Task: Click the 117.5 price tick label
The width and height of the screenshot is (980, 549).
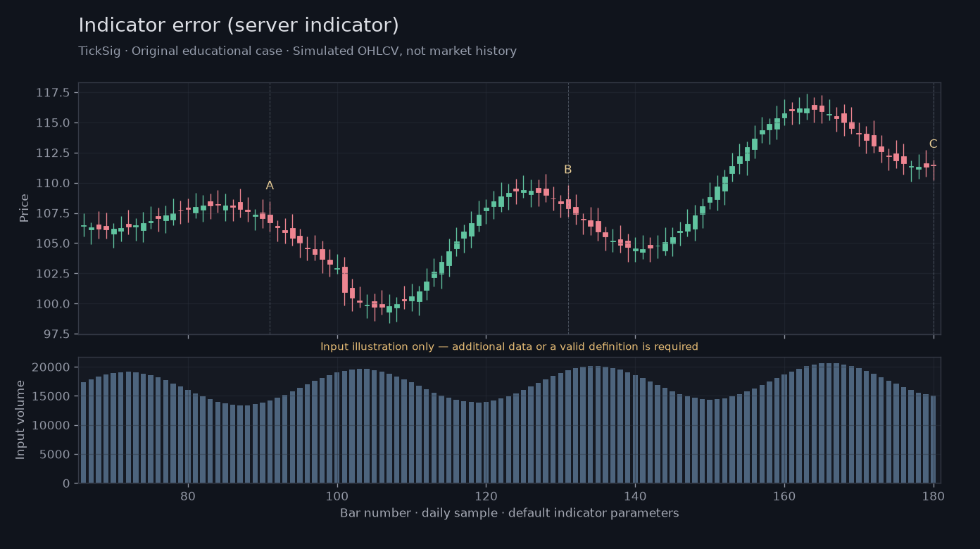Action: (x=54, y=93)
